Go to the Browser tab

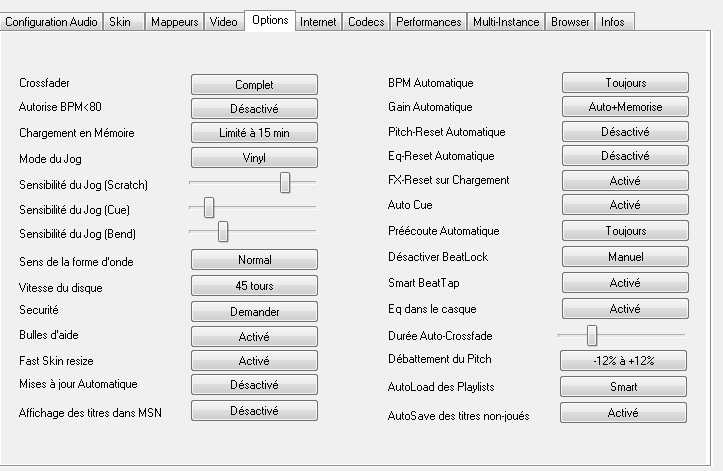[x=570, y=21]
